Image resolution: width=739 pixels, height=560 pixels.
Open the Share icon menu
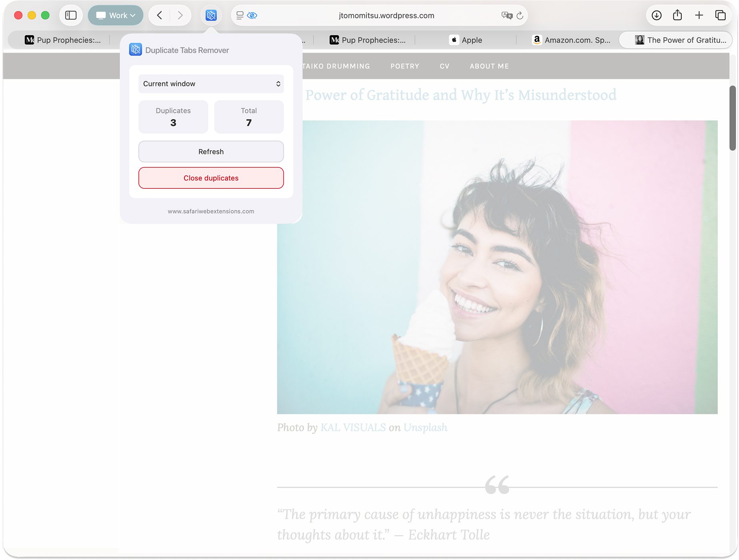pyautogui.click(x=677, y=16)
